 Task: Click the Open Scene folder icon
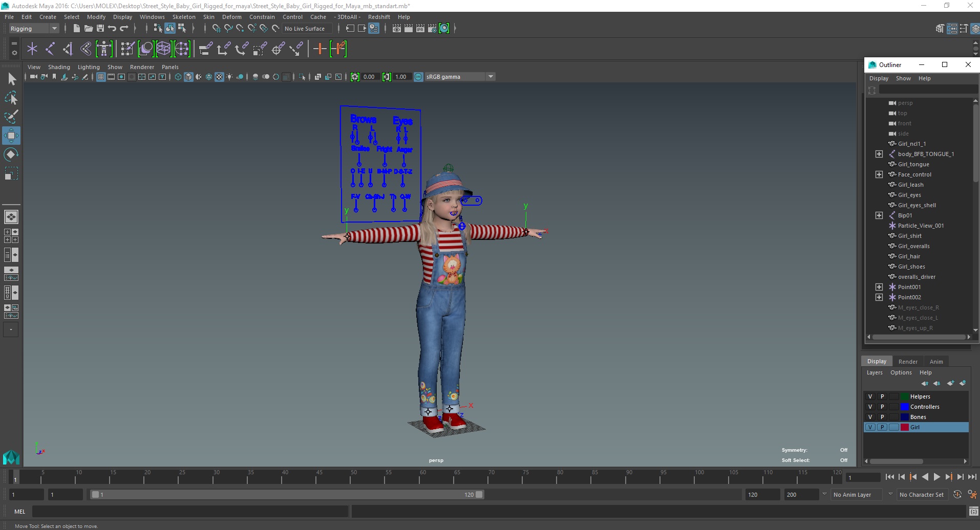click(x=88, y=29)
